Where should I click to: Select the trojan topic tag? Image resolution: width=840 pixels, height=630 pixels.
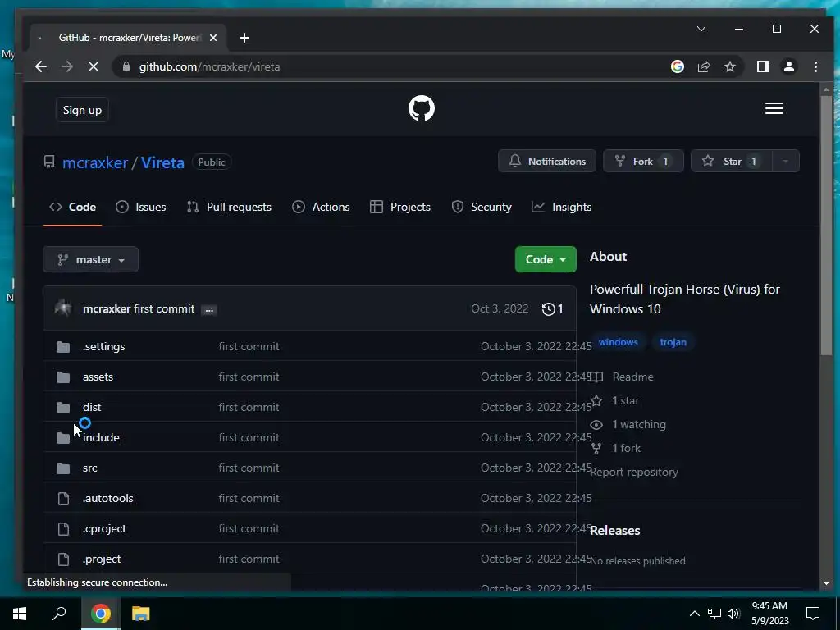[673, 342]
